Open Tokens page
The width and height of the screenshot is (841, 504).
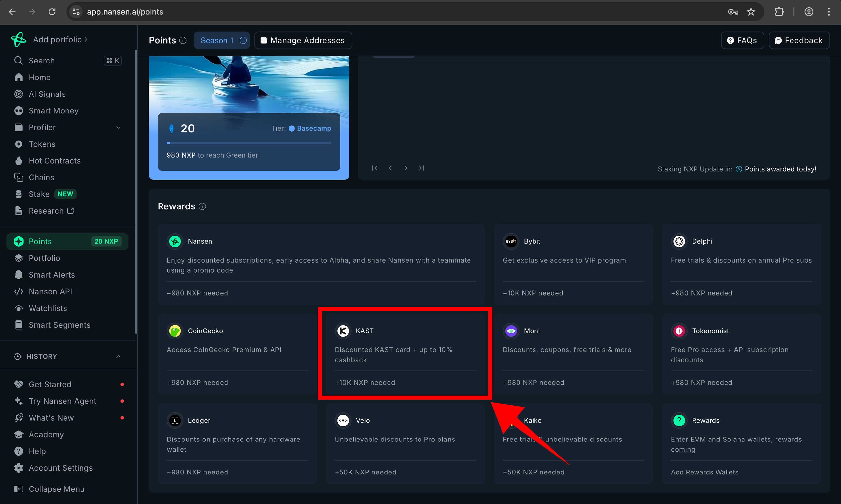(x=67, y=144)
